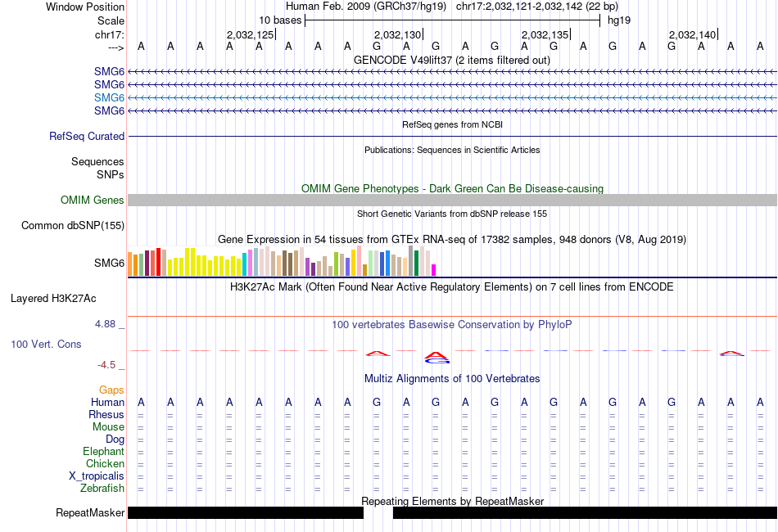Screen dimensions: 778x532
Task: Click the 100 Vert. Cons track label
Action: (46, 344)
